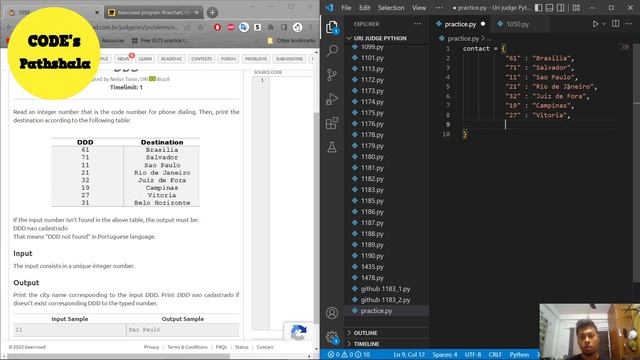Image resolution: width=640 pixels, height=360 pixels.
Task: Open the S browser extension icon
Action: pos(257,27)
